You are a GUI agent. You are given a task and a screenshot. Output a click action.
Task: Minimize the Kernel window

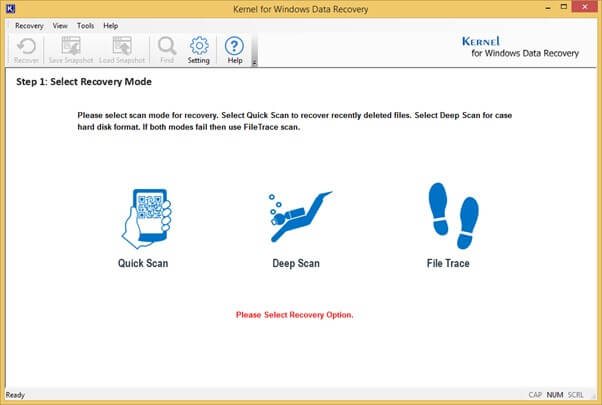tap(548, 7)
